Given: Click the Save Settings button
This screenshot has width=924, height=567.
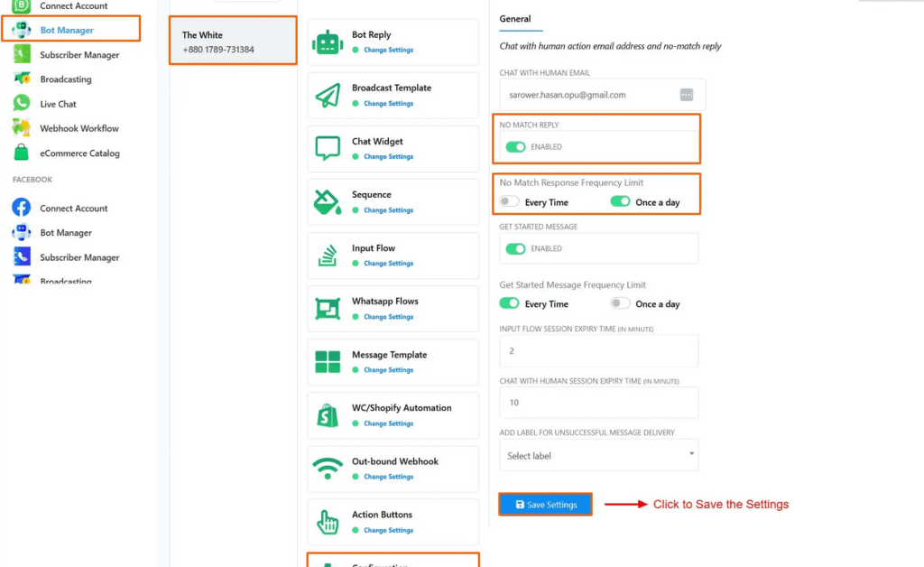Looking at the screenshot, I should click(x=545, y=505).
